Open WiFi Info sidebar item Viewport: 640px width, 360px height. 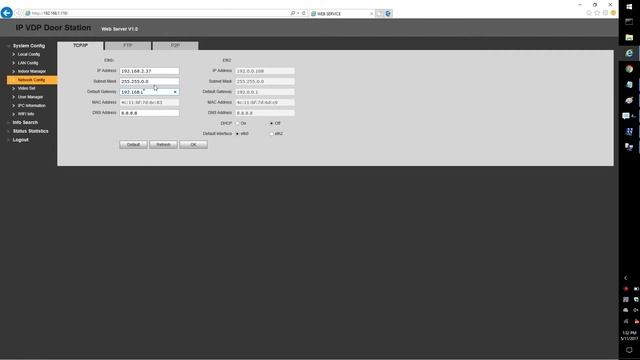[26, 114]
